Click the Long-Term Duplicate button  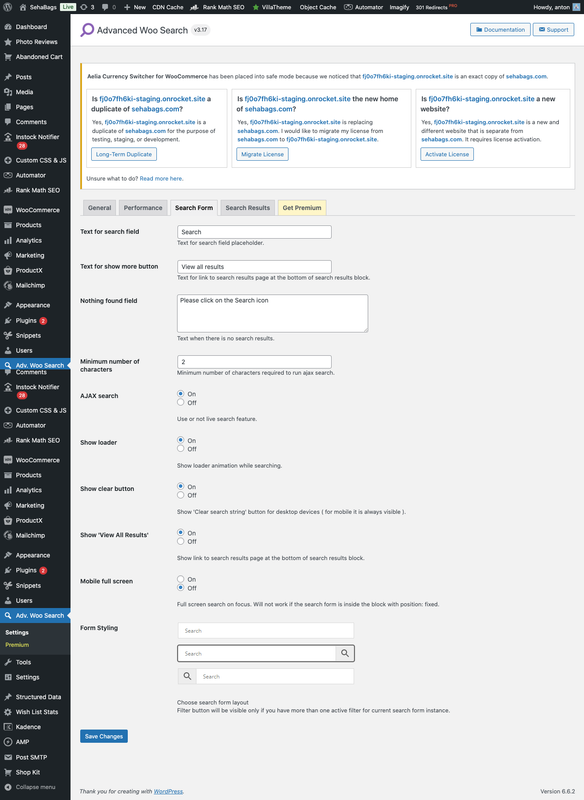(x=124, y=154)
